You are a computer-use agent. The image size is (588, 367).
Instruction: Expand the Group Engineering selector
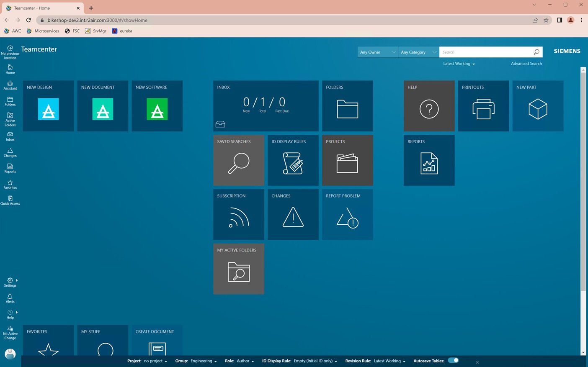(x=204, y=361)
